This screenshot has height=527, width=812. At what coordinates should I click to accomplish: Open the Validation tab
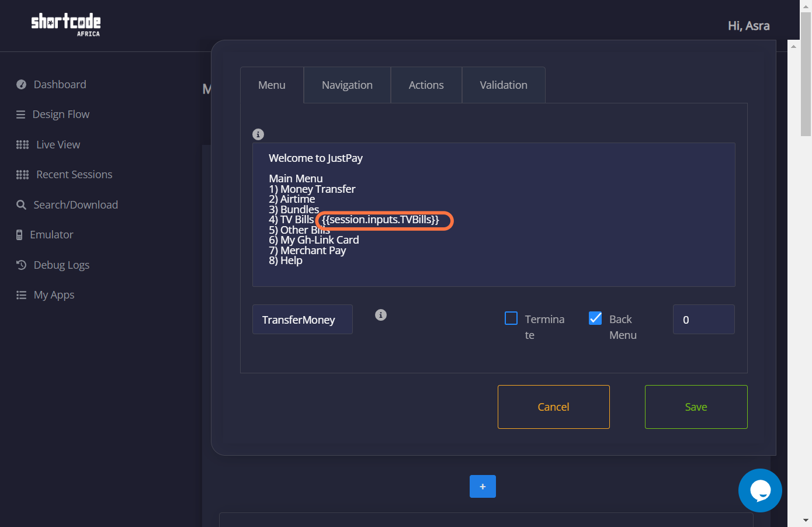(x=504, y=85)
